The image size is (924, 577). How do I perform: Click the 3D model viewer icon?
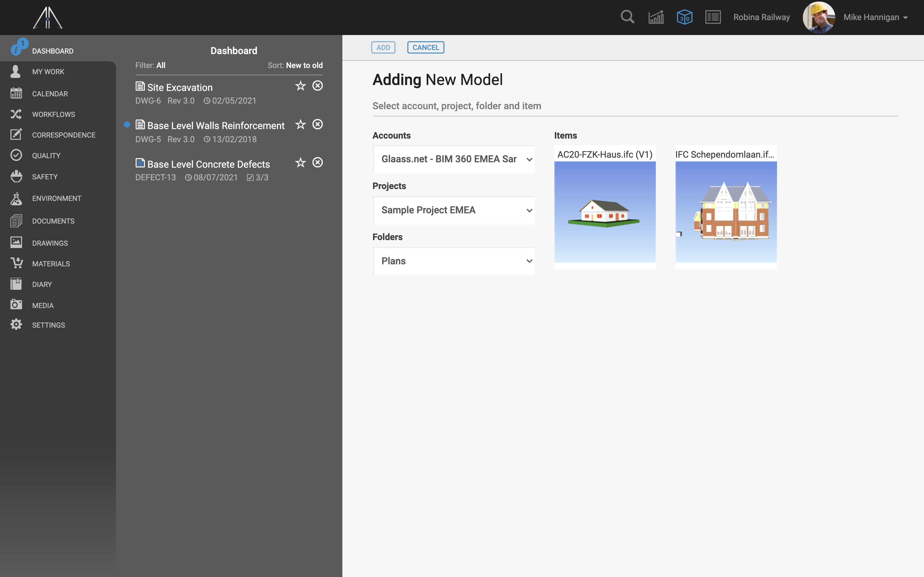pos(684,17)
